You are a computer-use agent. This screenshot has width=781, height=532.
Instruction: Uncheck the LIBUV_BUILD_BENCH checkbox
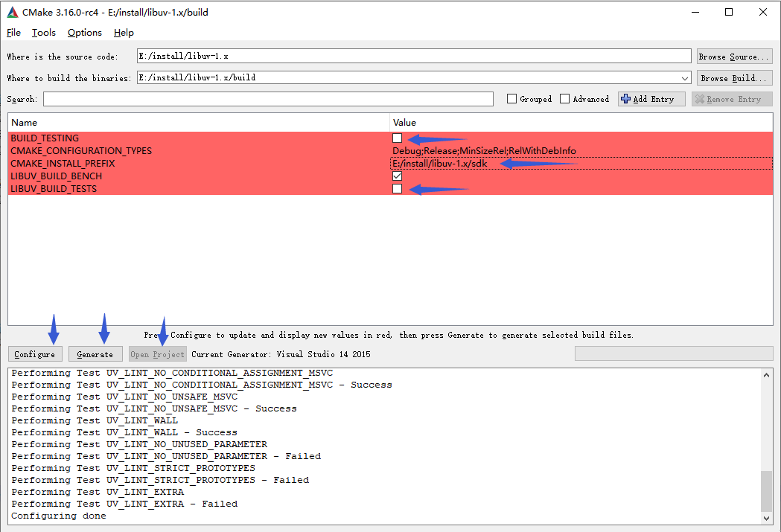click(397, 176)
